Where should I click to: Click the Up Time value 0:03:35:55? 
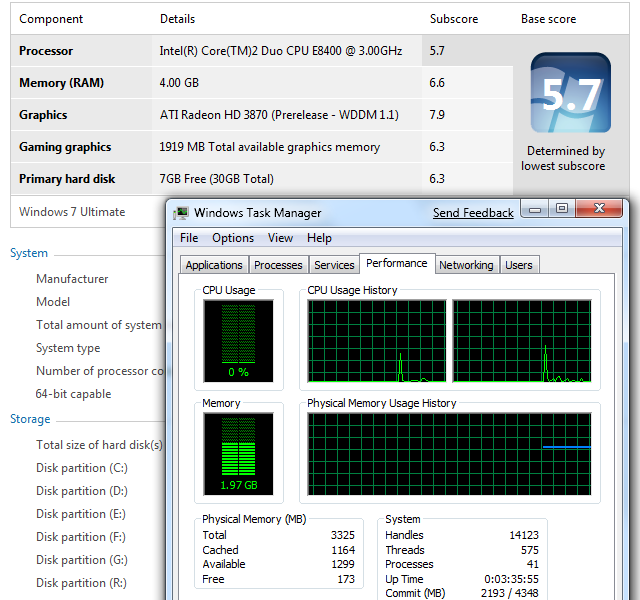pos(511,579)
